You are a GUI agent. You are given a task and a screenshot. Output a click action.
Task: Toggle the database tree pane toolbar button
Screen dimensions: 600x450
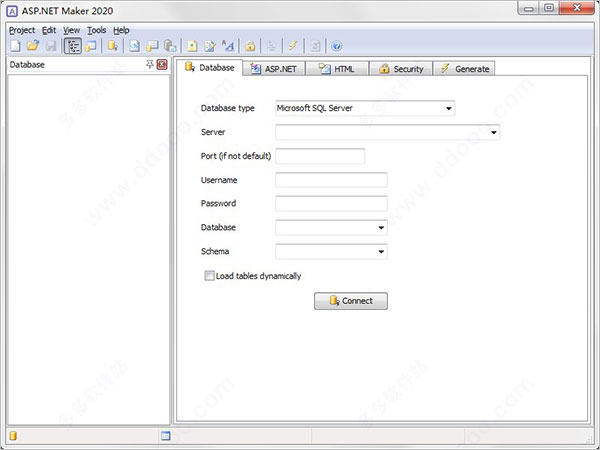(x=73, y=46)
